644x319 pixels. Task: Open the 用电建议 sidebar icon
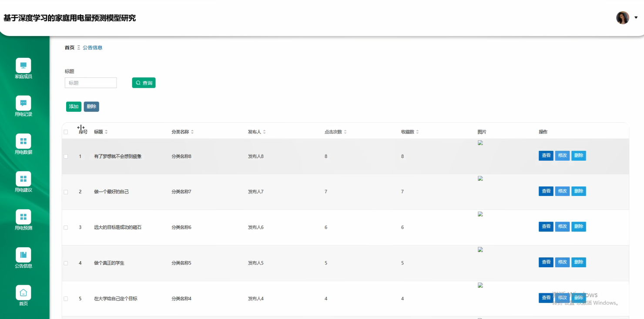pos(23,179)
